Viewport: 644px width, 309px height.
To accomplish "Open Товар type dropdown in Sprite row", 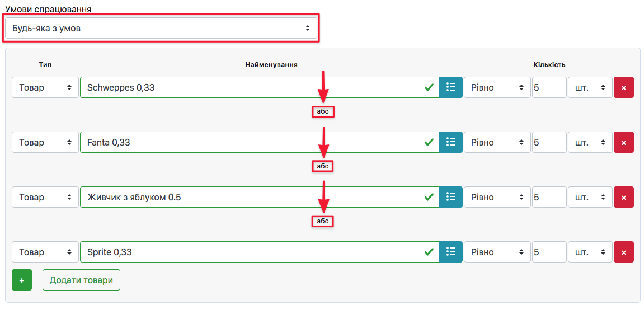I will pos(45,252).
